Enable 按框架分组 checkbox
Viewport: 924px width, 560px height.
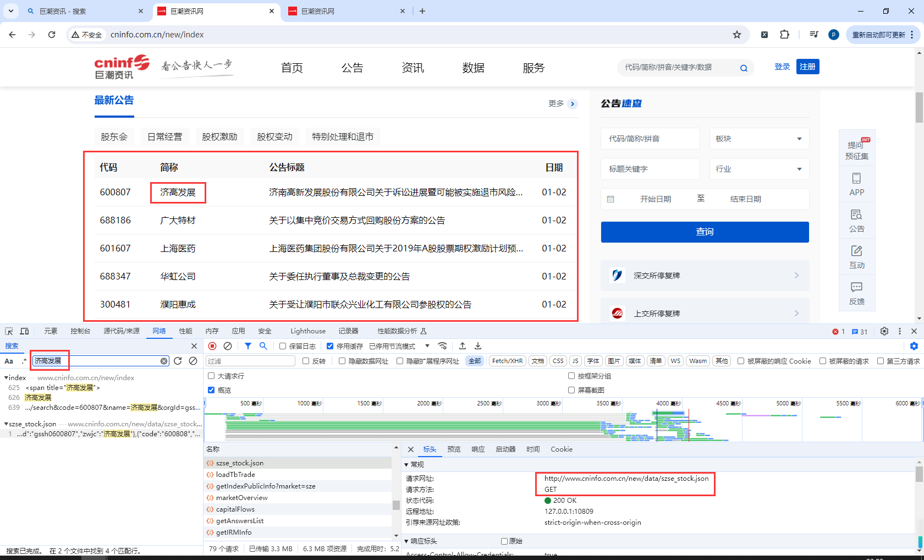[571, 376]
